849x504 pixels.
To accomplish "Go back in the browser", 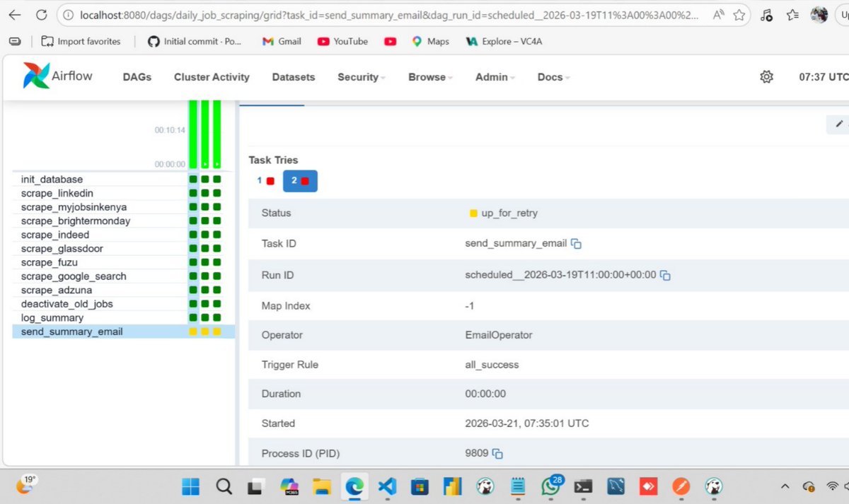I will click(14, 15).
